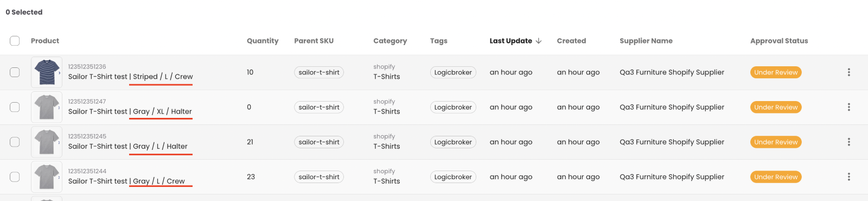The width and height of the screenshot is (868, 201).
Task: Click the Last Update sort arrow icon
Action: pos(539,41)
